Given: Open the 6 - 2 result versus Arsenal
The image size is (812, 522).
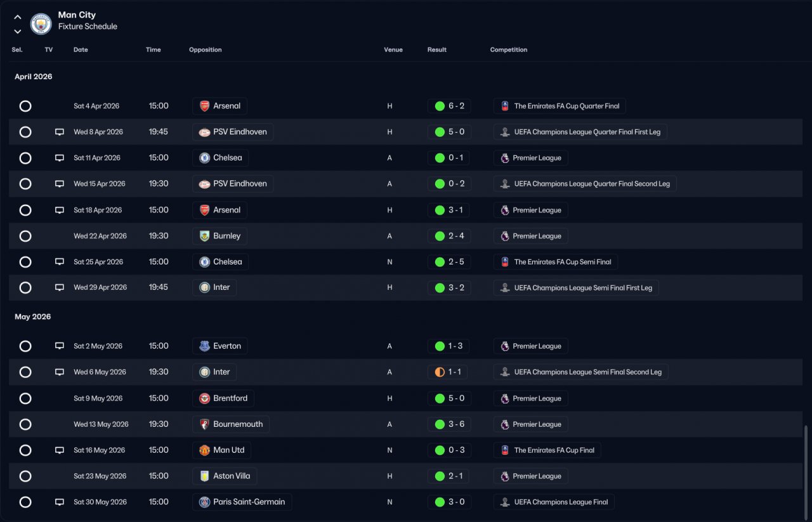Looking at the screenshot, I should point(449,106).
